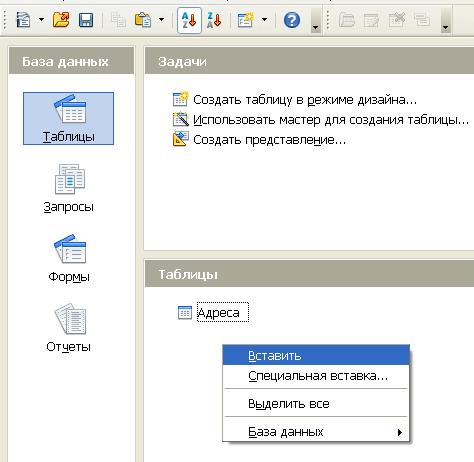Choose Вставить from the context menu

[316, 355]
